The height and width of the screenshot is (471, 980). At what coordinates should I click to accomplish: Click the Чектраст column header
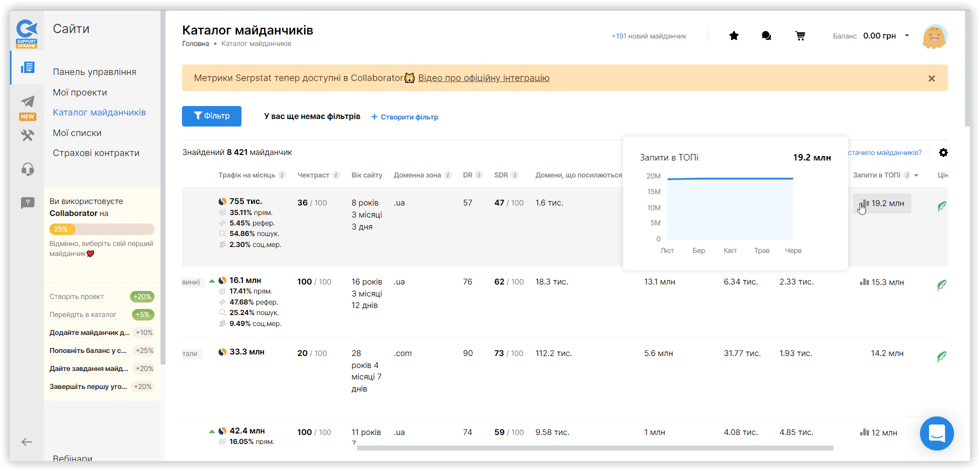coord(313,175)
